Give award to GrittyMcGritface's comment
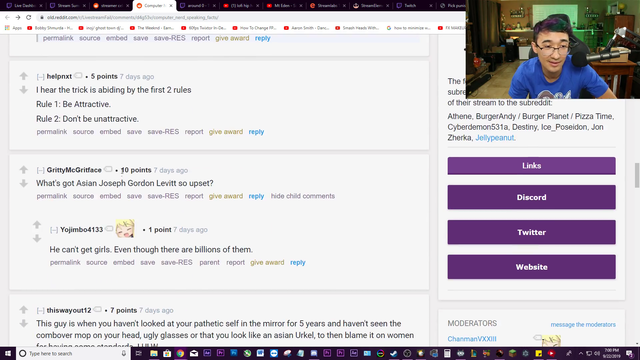The width and height of the screenshot is (640, 360). 226,196
